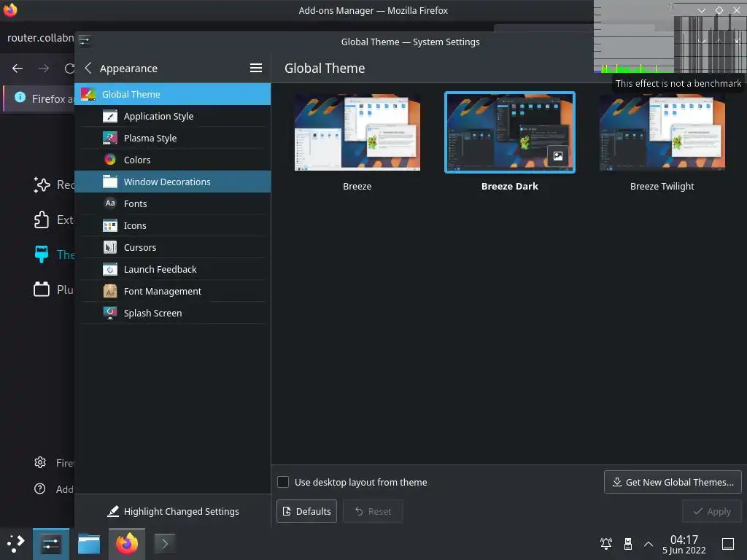Open notifications bell in system tray

pyautogui.click(x=606, y=544)
